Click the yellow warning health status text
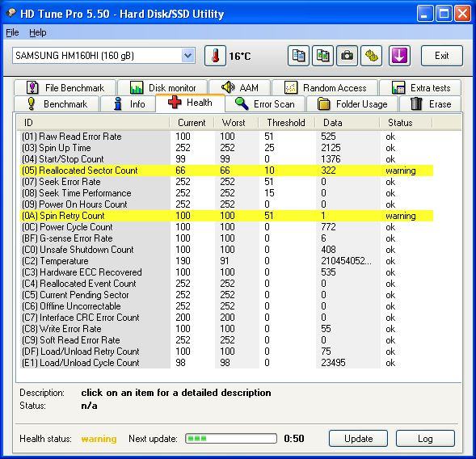 (x=99, y=439)
